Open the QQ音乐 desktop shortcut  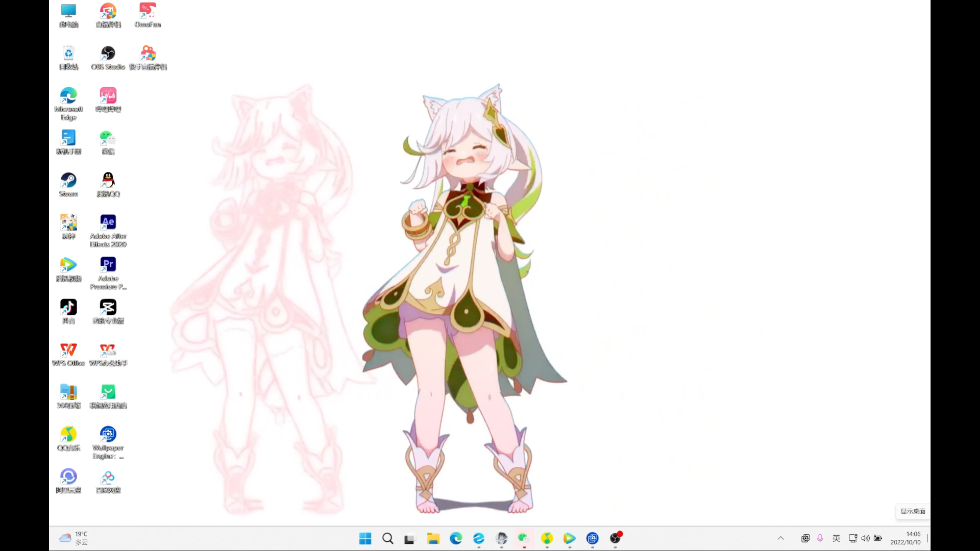click(68, 439)
